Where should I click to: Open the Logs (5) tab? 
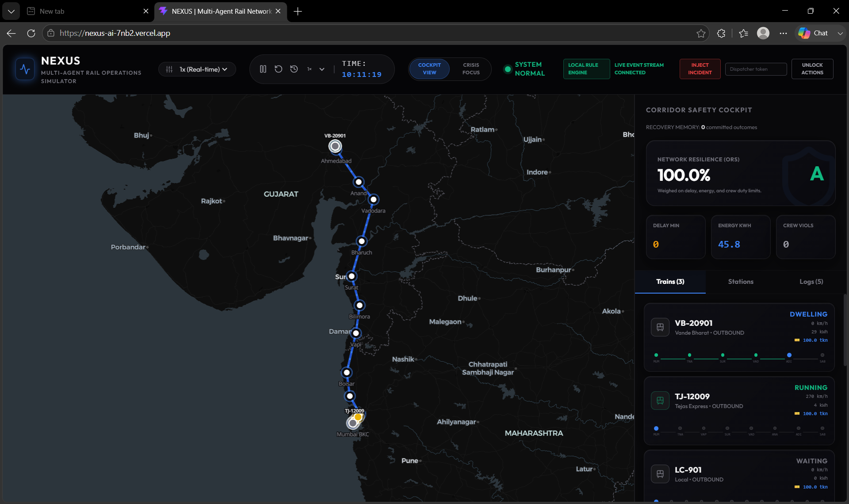pyautogui.click(x=811, y=282)
